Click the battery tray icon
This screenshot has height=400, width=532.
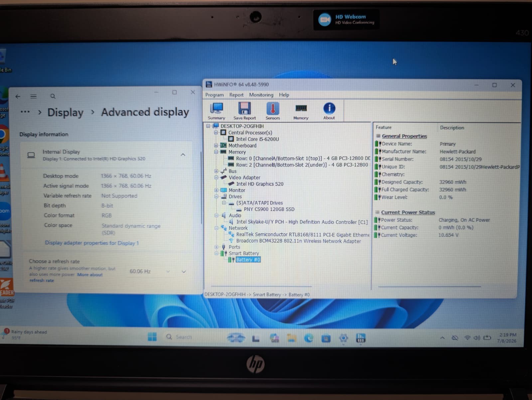487,338
